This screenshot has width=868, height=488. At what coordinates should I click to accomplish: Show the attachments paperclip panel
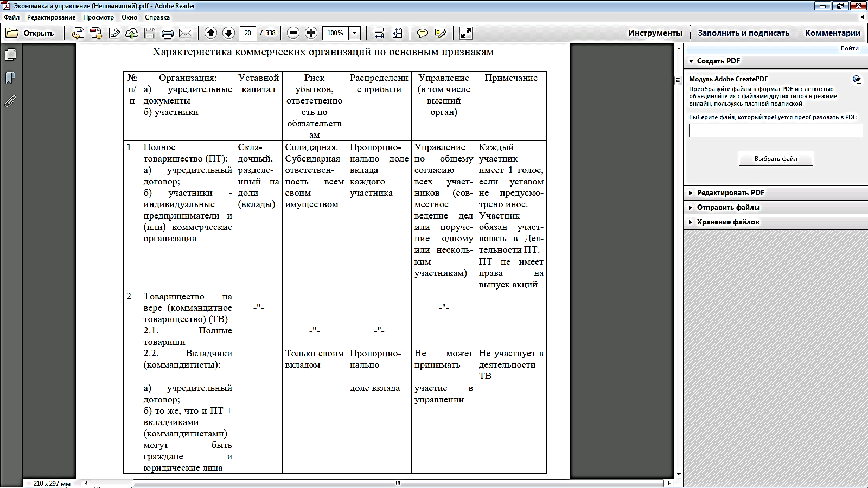coord(10,101)
